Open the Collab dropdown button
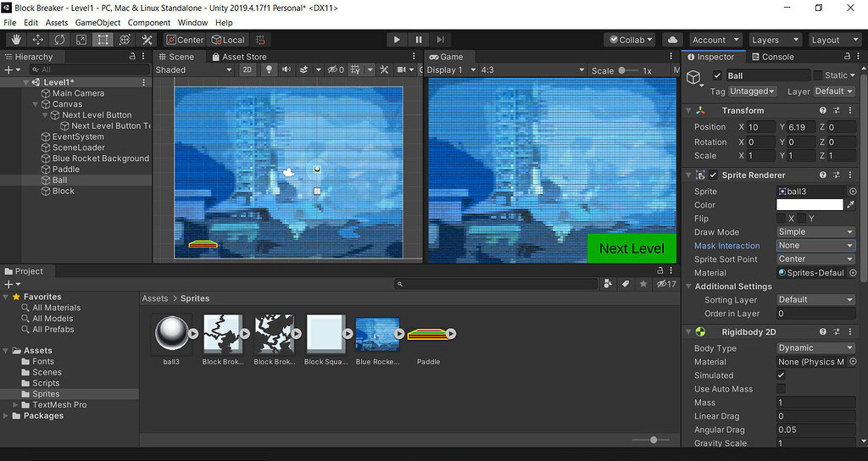 pyautogui.click(x=630, y=40)
